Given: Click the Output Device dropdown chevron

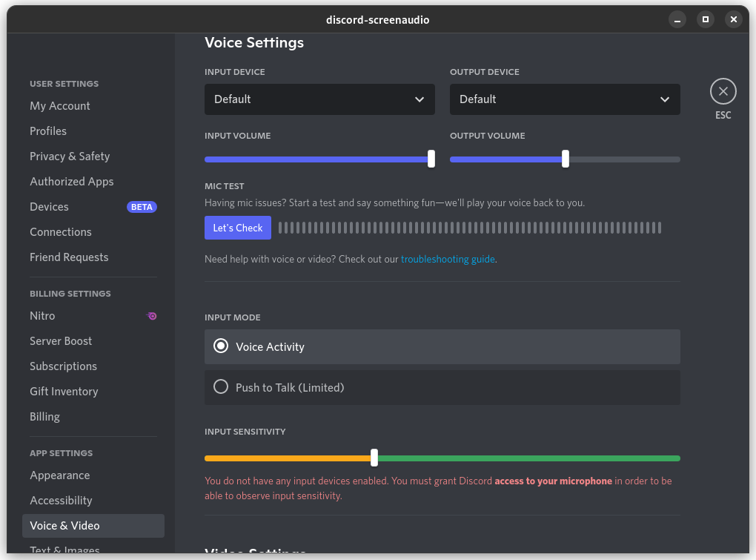Looking at the screenshot, I should tap(666, 99).
